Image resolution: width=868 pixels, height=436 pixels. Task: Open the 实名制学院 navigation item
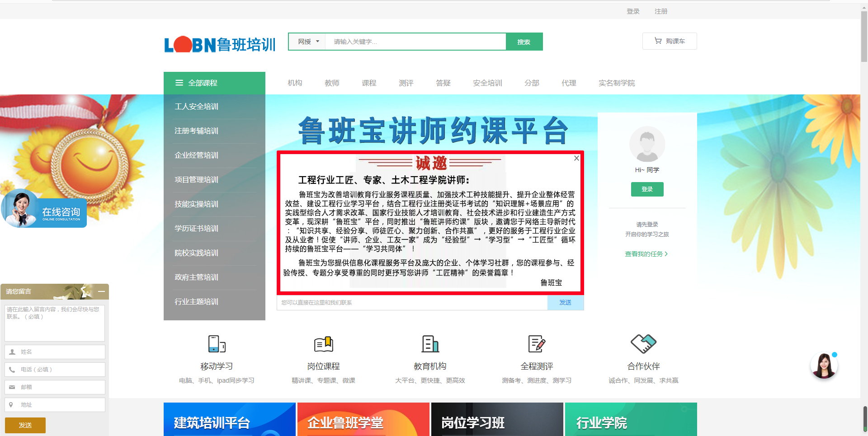click(x=617, y=83)
